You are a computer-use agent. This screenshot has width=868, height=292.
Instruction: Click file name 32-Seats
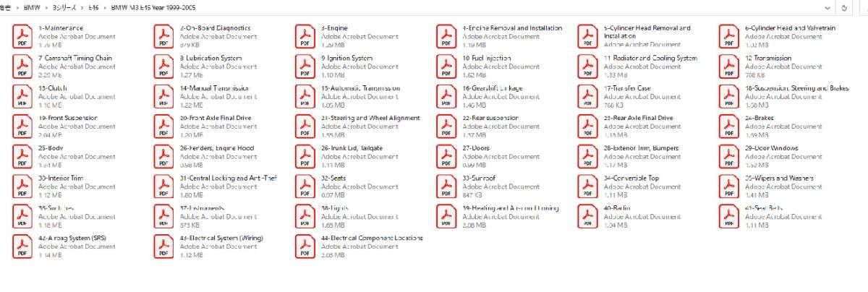coord(333,178)
